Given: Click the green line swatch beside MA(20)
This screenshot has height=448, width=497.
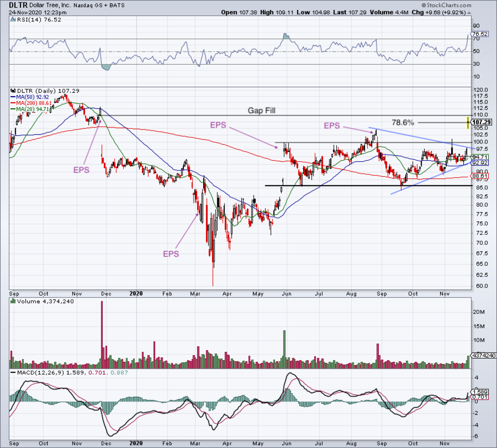Looking at the screenshot, I should (13, 109).
